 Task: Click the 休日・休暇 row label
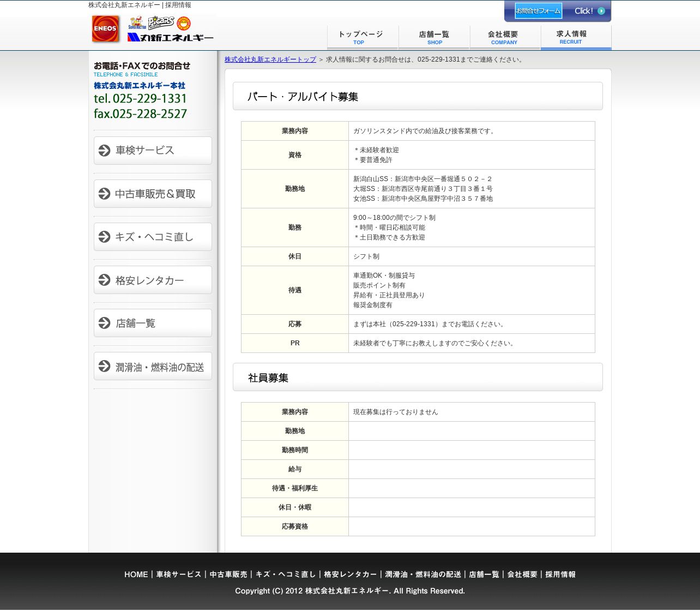[295, 507]
